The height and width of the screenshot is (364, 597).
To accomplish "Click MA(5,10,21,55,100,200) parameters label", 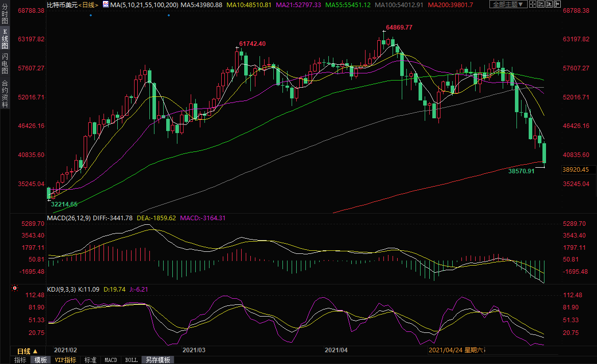I will (x=144, y=5).
